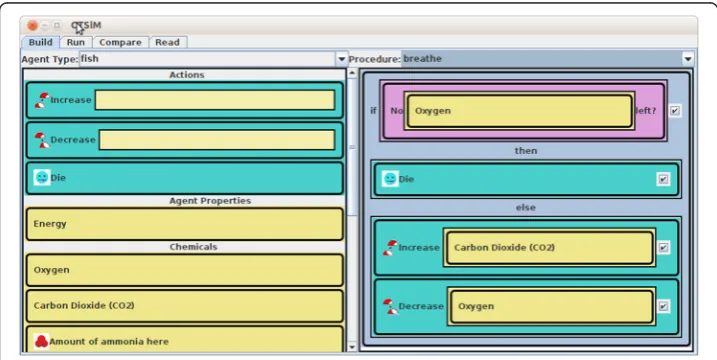Image resolution: width=717 pixels, height=360 pixels.
Task: Toggle the Increase Carbon Dioxide checkbox
Action: coord(663,247)
